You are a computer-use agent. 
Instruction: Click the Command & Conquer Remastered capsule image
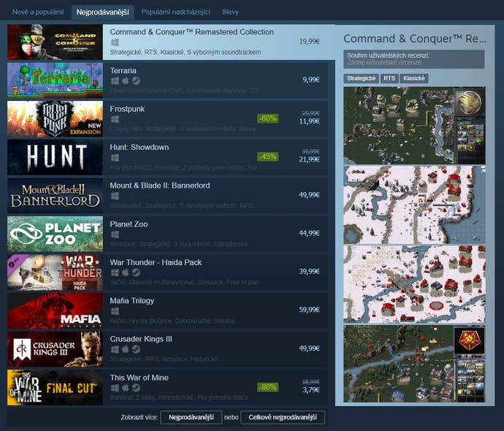pos(55,42)
